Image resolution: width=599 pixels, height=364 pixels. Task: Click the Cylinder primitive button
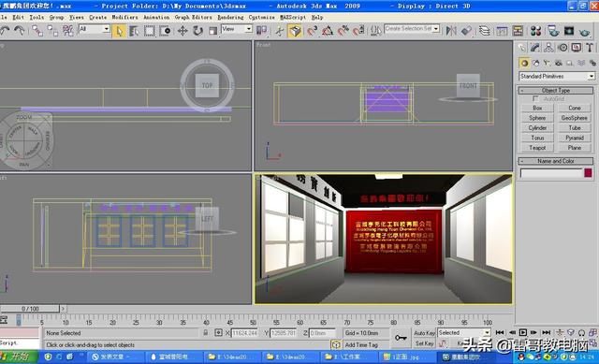537,128
